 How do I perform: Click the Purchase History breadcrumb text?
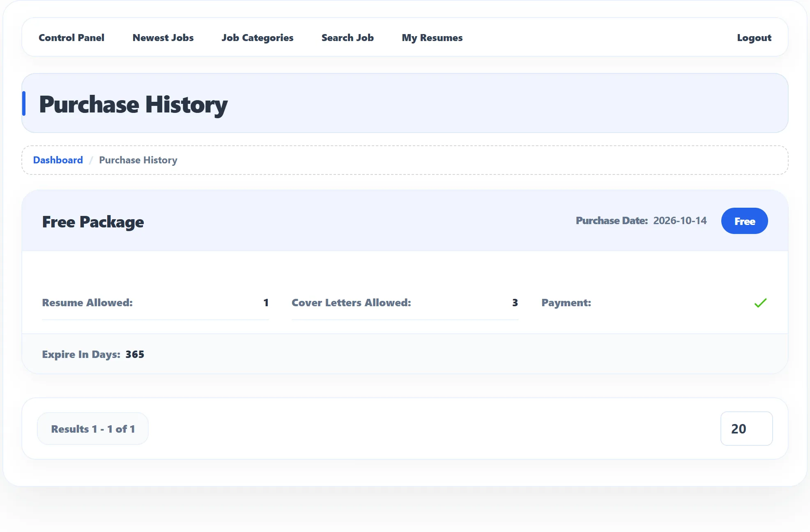[x=138, y=160]
